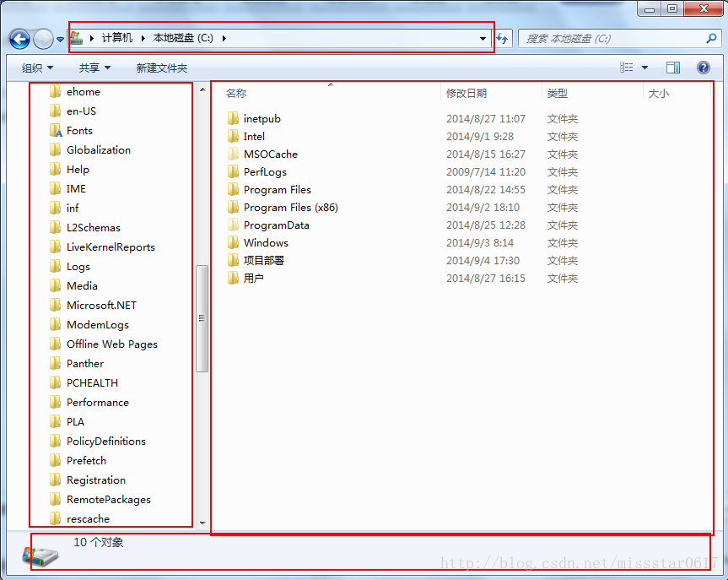Select IME folder in the tree
728x580 pixels.
pos(76,188)
